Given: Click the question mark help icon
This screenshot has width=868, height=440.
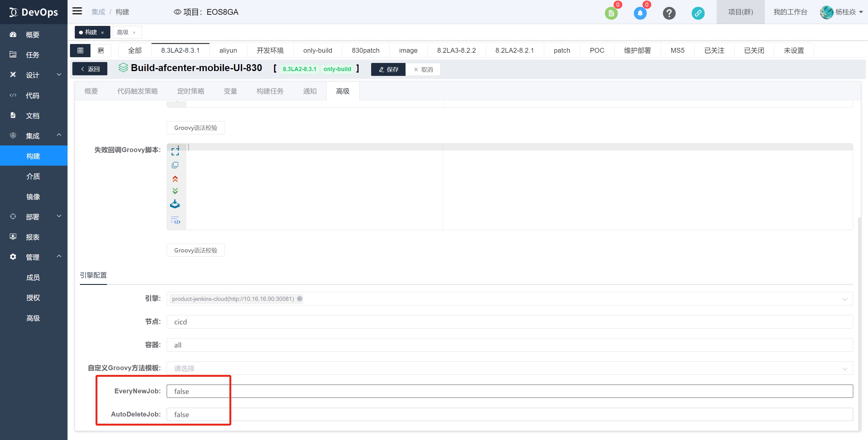Looking at the screenshot, I should coord(669,13).
